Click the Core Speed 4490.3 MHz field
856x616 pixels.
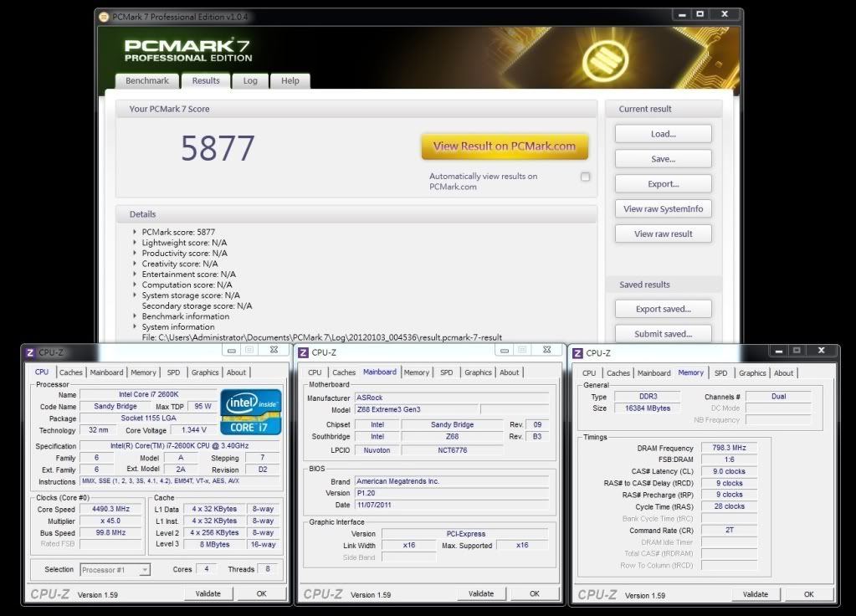point(110,509)
